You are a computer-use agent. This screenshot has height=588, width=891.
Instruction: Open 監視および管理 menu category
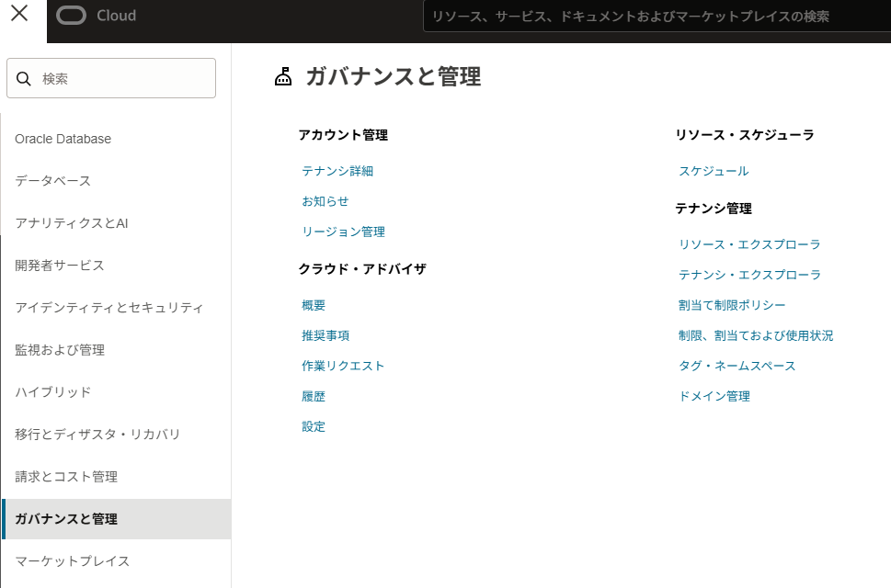[60, 350]
